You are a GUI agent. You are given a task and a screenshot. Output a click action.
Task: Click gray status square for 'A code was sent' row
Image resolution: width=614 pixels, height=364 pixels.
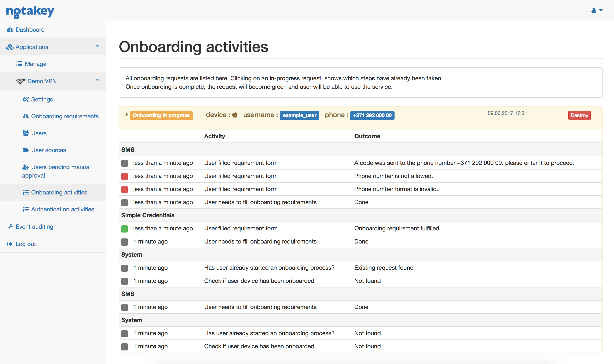(125, 163)
